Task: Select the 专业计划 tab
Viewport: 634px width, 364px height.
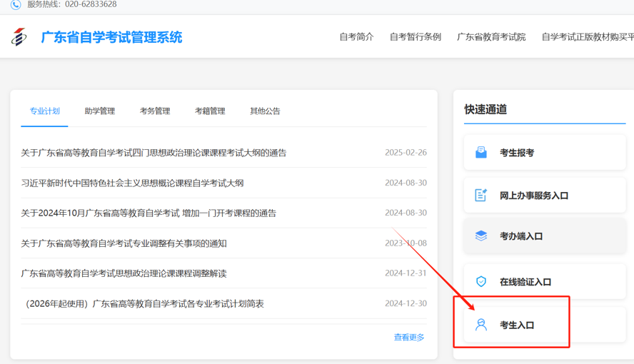Action: (44, 111)
